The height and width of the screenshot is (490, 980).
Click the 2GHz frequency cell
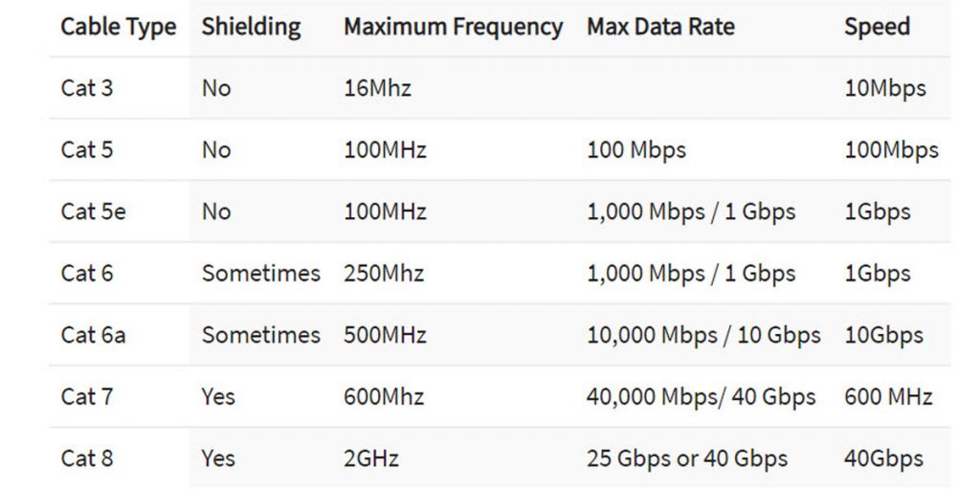click(371, 458)
